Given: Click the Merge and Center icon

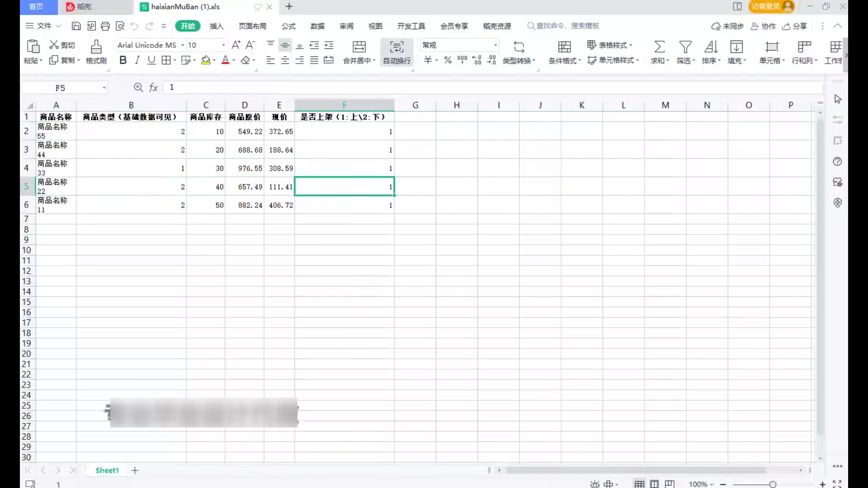Looking at the screenshot, I should [359, 47].
